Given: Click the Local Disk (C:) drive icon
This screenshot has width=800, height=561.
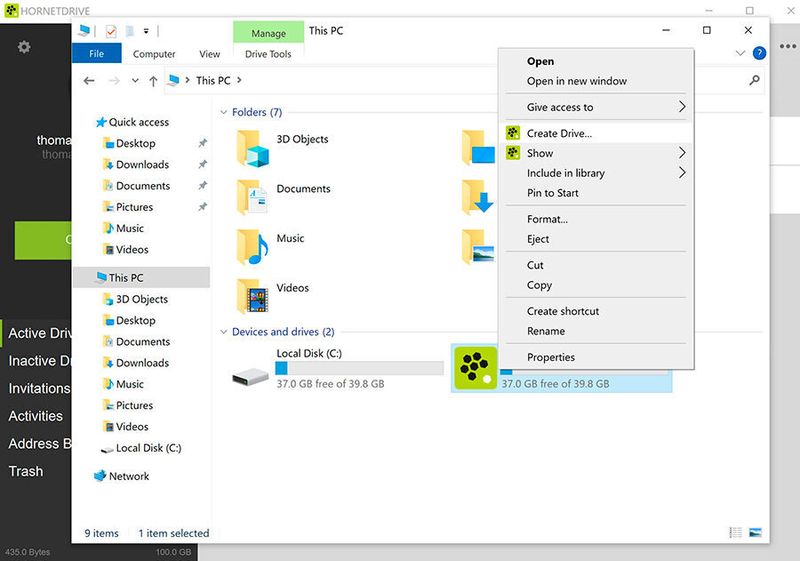Looking at the screenshot, I should pyautogui.click(x=250, y=377).
